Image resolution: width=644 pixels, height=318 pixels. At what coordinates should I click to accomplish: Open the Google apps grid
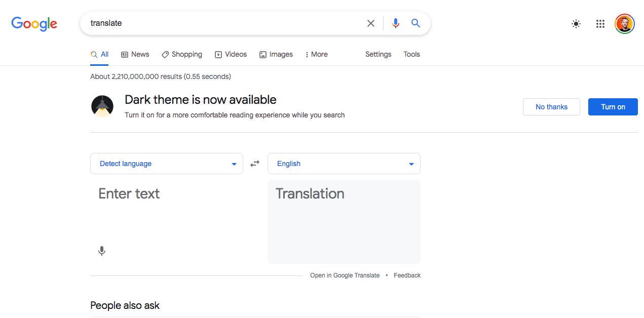pyautogui.click(x=600, y=24)
